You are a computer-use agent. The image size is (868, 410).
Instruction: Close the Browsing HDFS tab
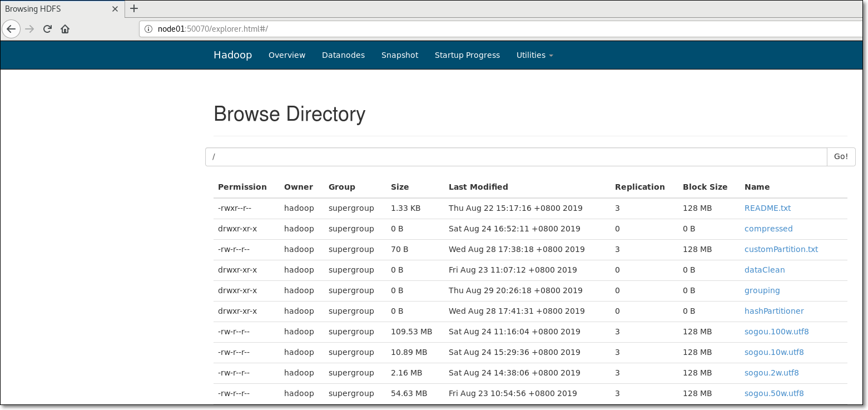[x=115, y=8]
